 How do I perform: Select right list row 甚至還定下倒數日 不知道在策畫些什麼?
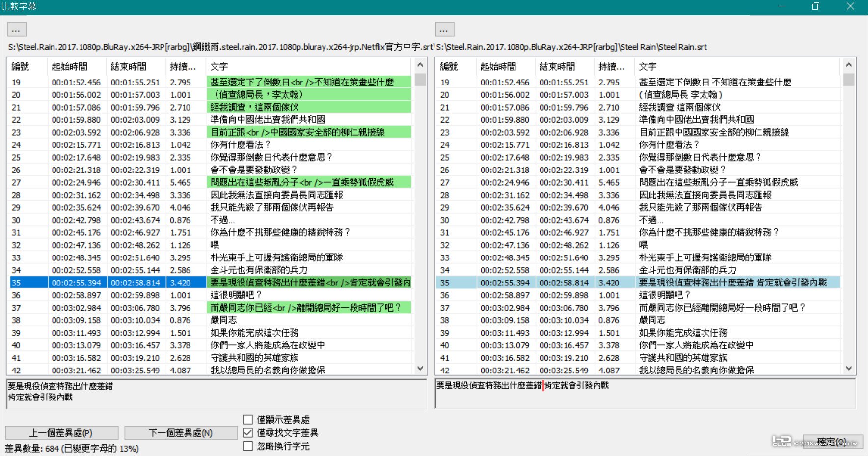pos(638,82)
